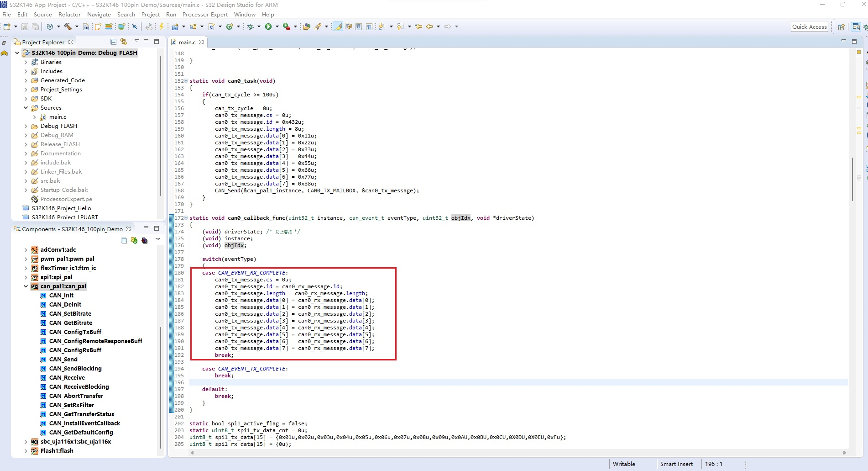Screen dimensions: 868x471
Task: Click the Save All toolbar icon
Action: point(35,26)
